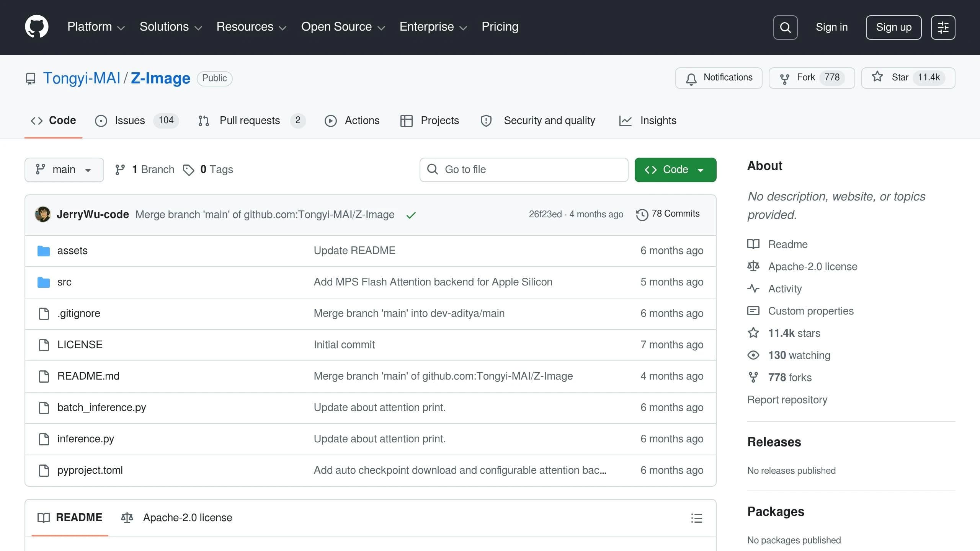This screenshot has width=980, height=551.
Task: Click the tag icon beside 0 Tags
Action: pos(188,170)
